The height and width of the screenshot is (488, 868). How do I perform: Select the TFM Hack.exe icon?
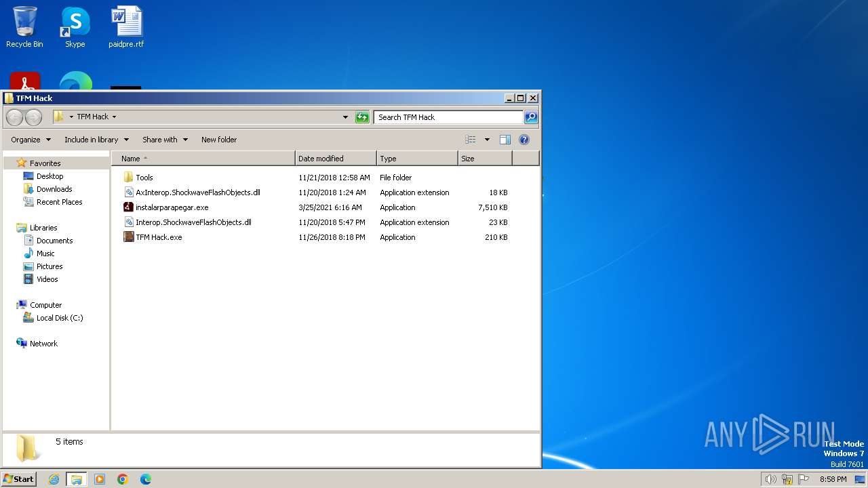(x=129, y=237)
